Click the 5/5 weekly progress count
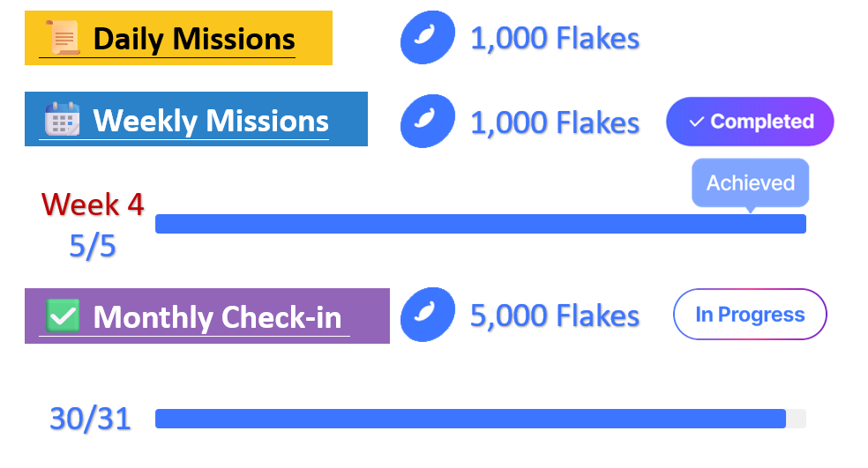 click(93, 246)
